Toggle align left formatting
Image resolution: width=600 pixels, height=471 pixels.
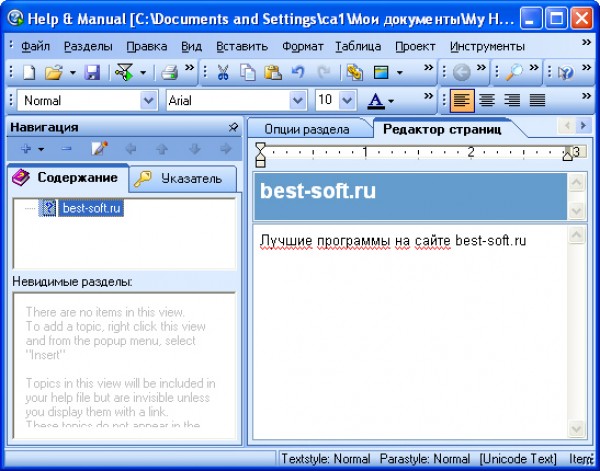point(462,101)
